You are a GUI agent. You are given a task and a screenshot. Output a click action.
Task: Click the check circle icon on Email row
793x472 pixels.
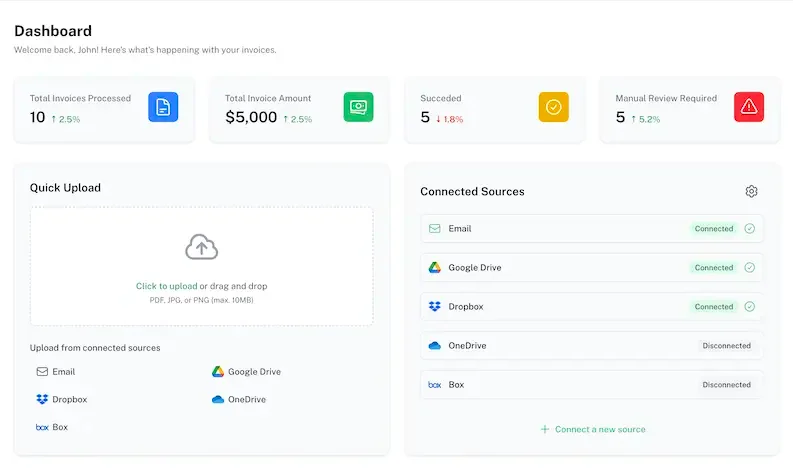[750, 229]
